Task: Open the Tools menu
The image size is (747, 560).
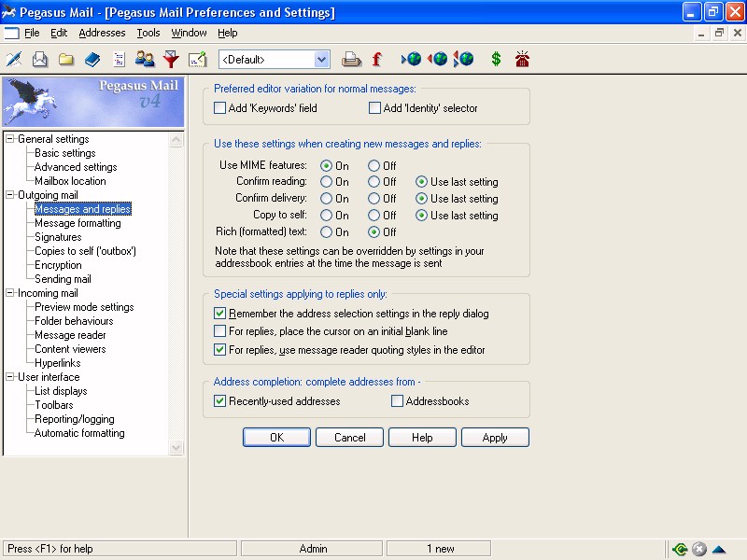Action: [148, 33]
